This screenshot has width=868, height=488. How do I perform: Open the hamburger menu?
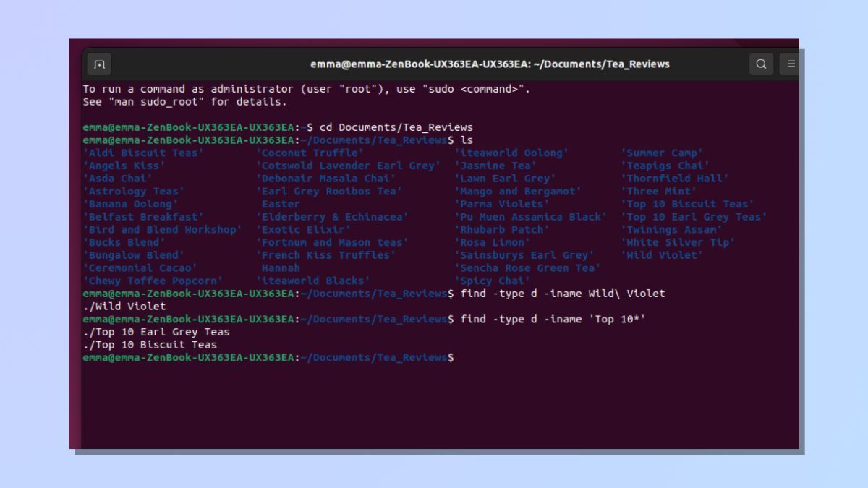[789, 64]
